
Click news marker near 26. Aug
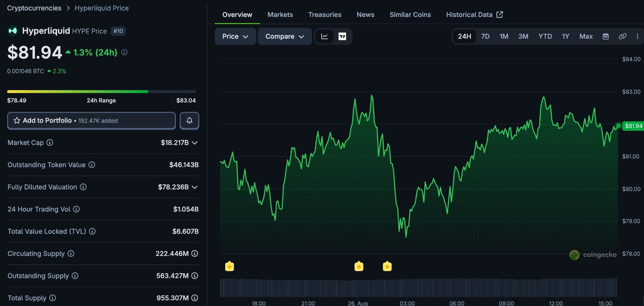[x=359, y=266]
